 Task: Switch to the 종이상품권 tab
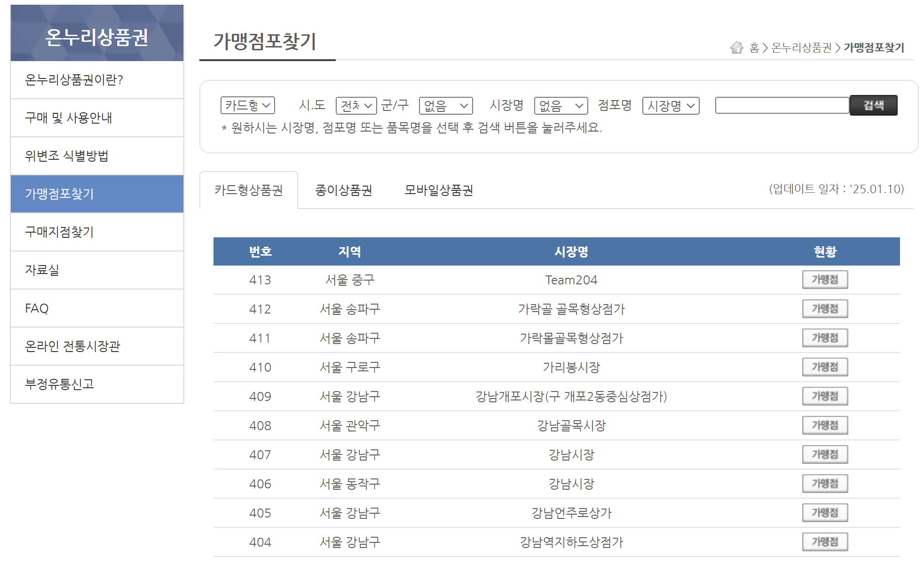pyautogui.click(x=343, y=190)
